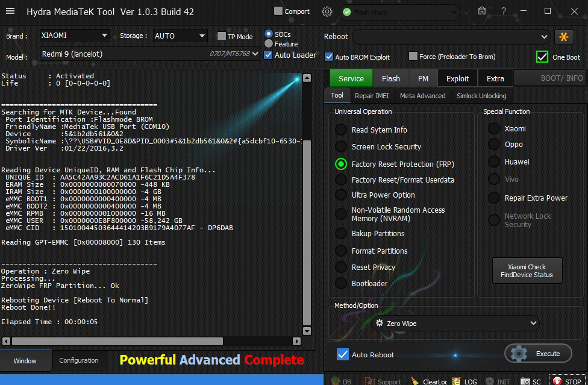The width and height of the screenshot is (588, 385).
Task: Click horizontal scrollbar right arrow
Action: [296, 341]
